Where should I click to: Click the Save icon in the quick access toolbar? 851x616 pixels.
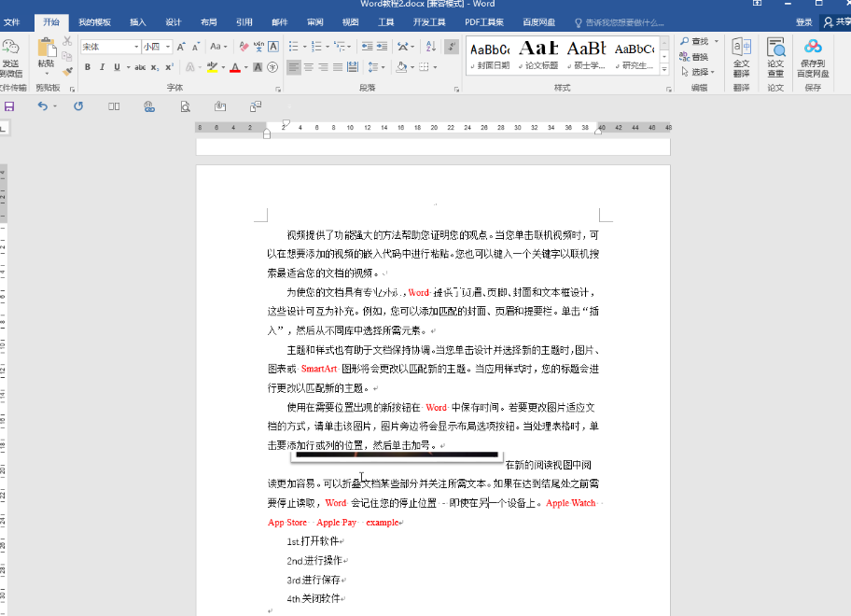click(9, 106)
